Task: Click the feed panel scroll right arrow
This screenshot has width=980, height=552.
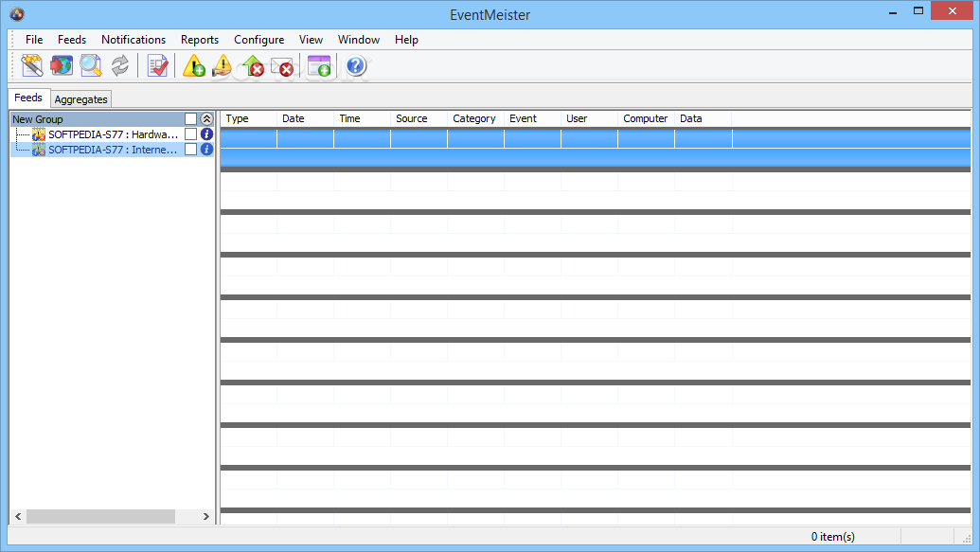Action: click(x=206, y=516)
